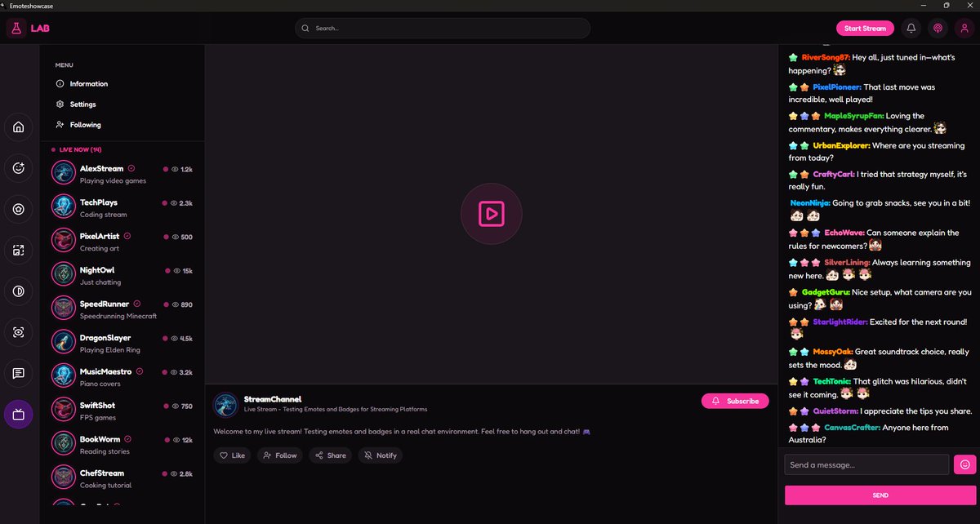Click AlexStream's avatar thumbnail
Screen dimensions: 980x524
click(x=64, y=172)
